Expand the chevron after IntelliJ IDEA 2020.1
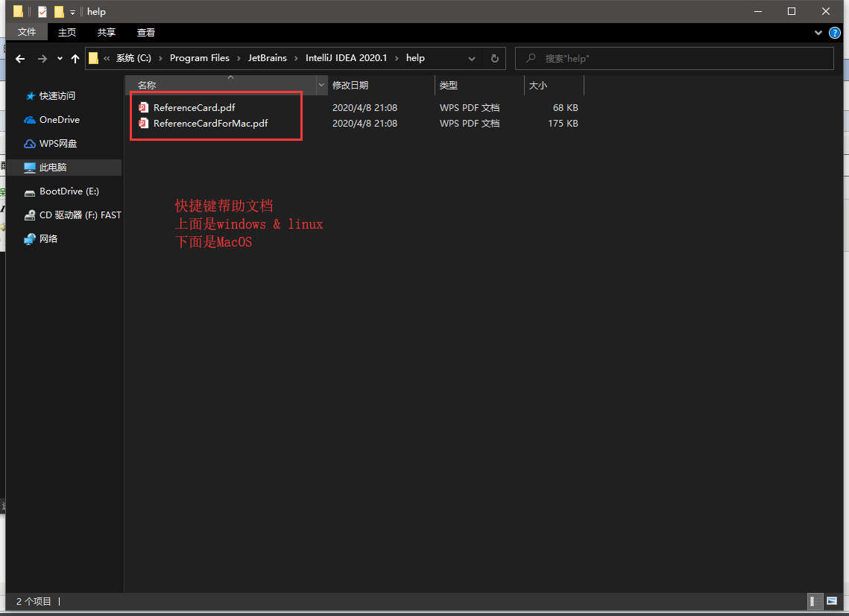 click(x=397, y=58)
